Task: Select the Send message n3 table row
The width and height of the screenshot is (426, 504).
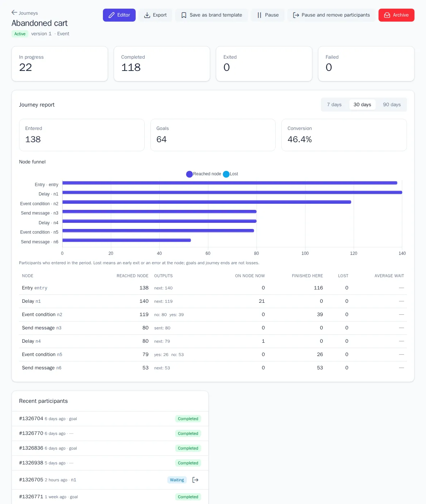Action: (213, 328)
